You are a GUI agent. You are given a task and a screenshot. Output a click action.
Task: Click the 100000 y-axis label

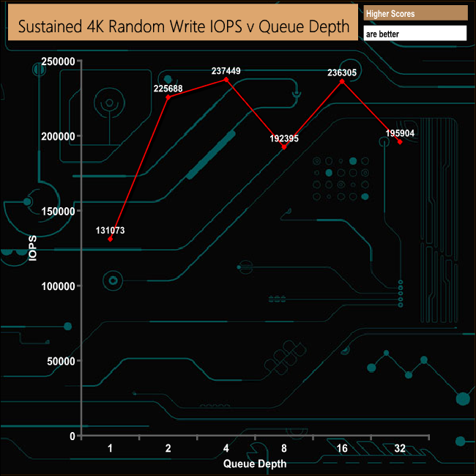[x=58, y=286]
